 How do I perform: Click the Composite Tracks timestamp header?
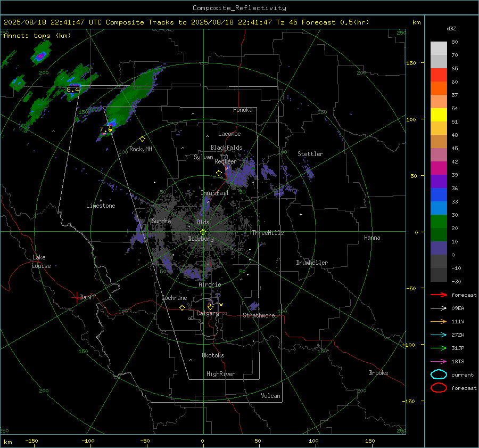[186, 22]
